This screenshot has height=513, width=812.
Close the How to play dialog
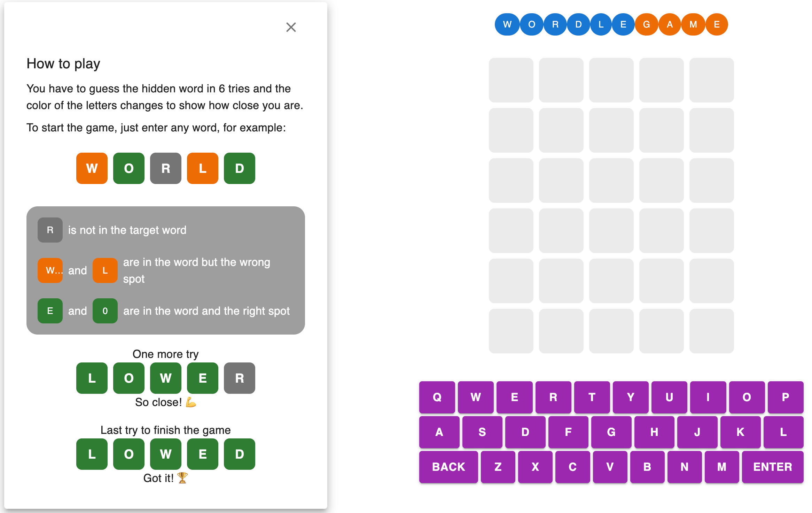pos(291,27)
